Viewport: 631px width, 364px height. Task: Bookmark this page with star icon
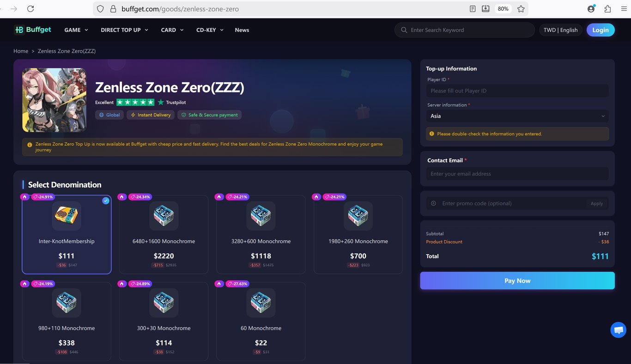click(521, 9)
